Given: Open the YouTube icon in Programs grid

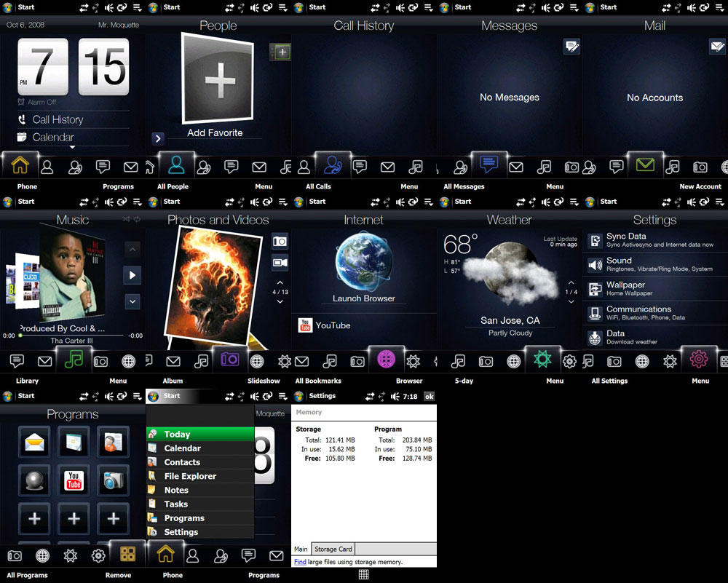Looking at the screenshot, I should (x=74, y=480).
